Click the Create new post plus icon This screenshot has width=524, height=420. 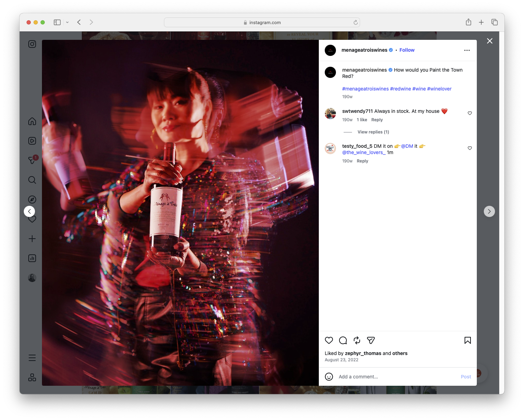32,239
